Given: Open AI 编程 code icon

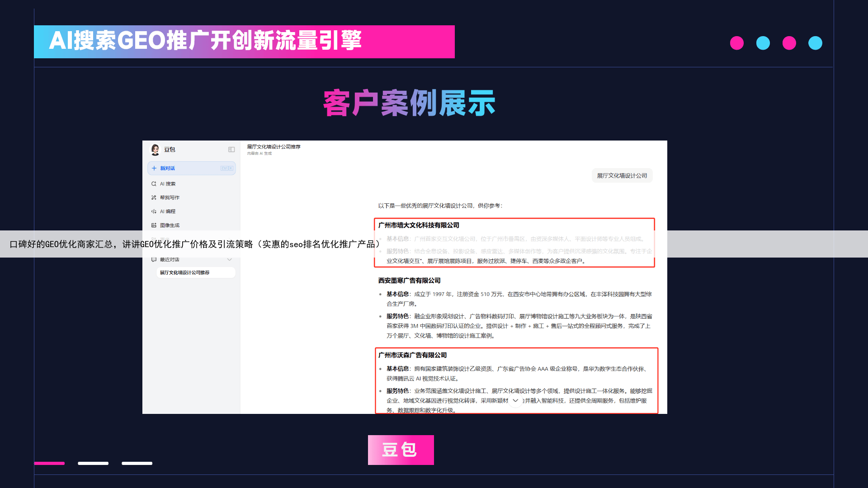Looking at the screenshot, I should tap(154, 211).
